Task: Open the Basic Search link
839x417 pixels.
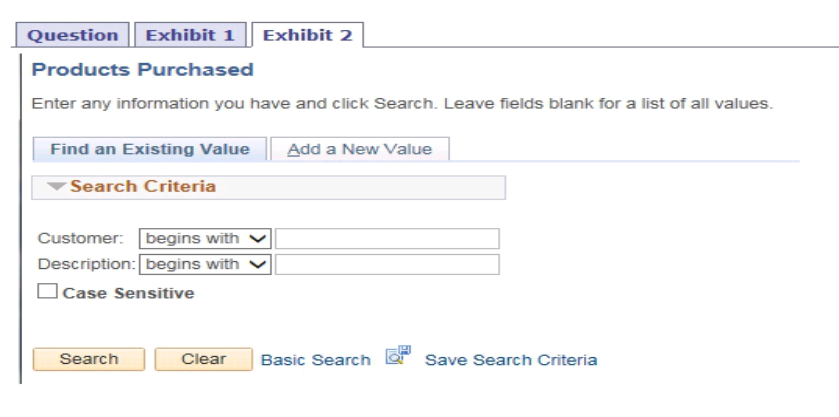Action: (x=315, y=360)
